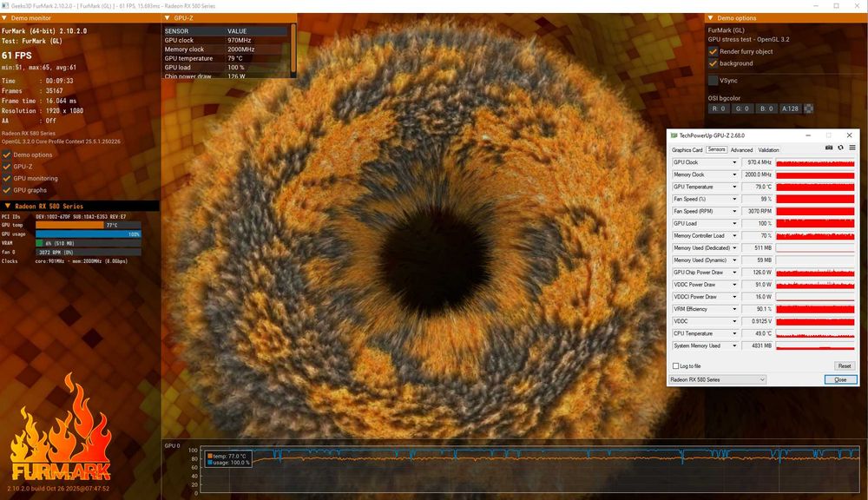Click the GPU Clock history graph
Screen dimensions: 868x500
(815, 162)
